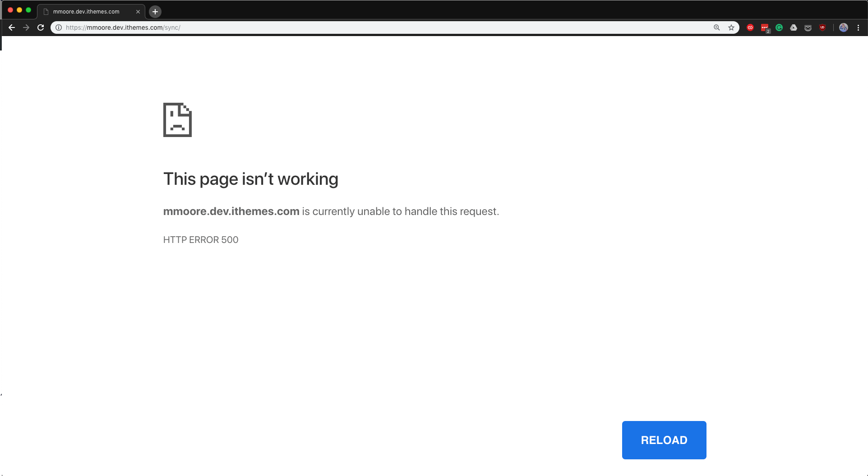Open the Authy extension
Screen dimensions: 868x476
coord(750,27)
